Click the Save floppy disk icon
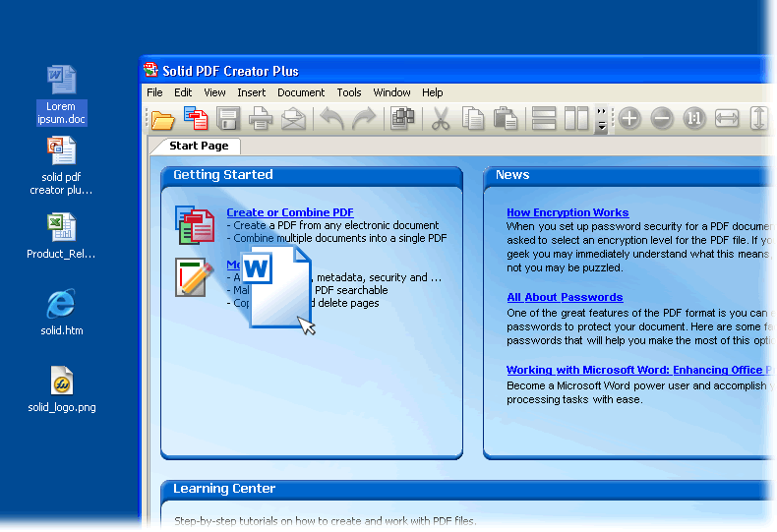The width and height of the screenshot is (777, 532). 228,119
